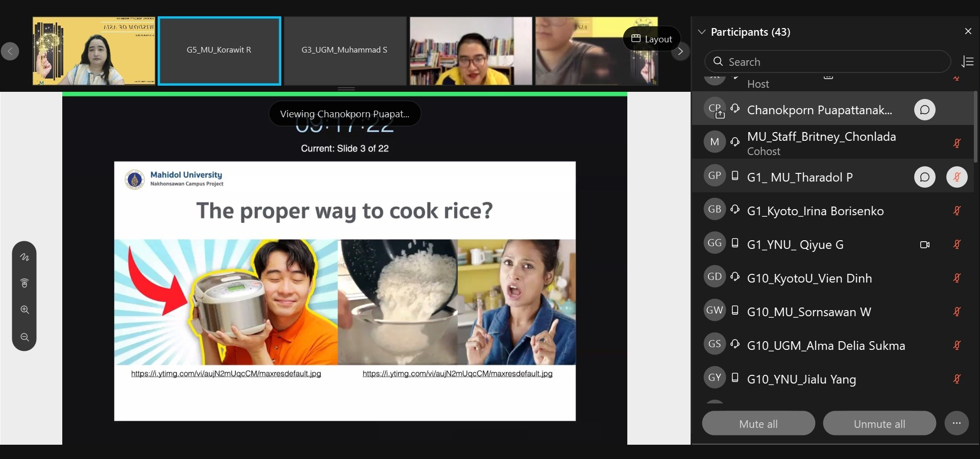980x459 pixels.
Task: Click the participant Search field
Action: pyautogui.click(x=827, y=62)
